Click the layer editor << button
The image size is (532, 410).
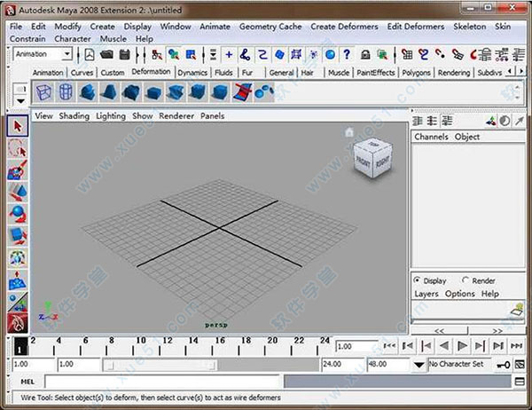coord(440,330)
